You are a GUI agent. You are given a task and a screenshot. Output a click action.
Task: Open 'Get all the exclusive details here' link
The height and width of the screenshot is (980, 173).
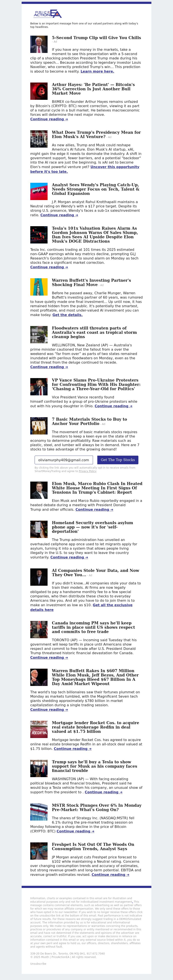(82, 607)
